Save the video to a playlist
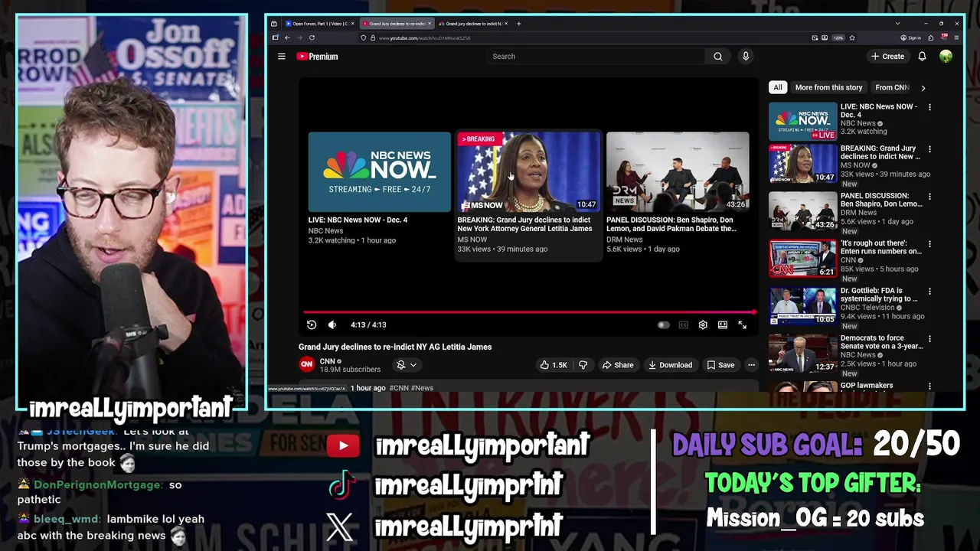 pos(720,365)
